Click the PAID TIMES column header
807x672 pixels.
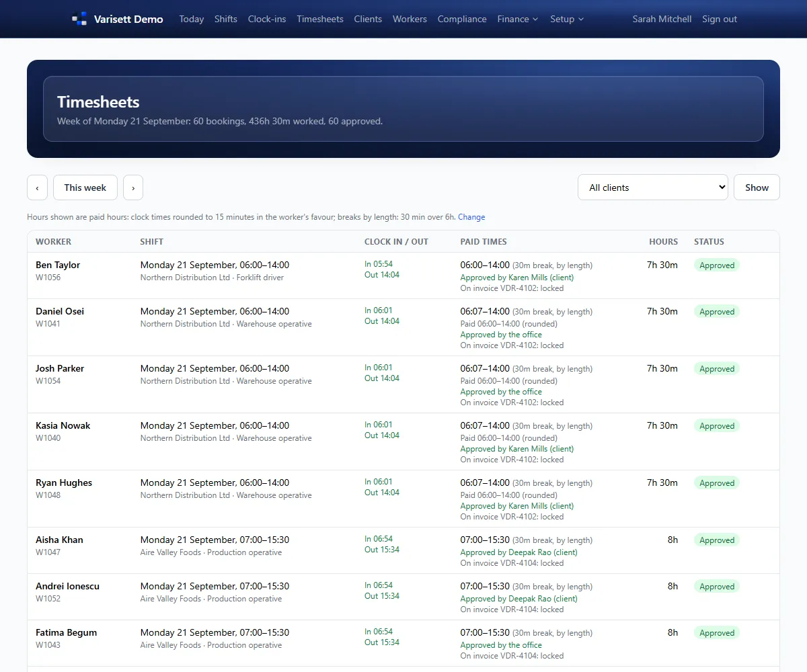[484, 241]
